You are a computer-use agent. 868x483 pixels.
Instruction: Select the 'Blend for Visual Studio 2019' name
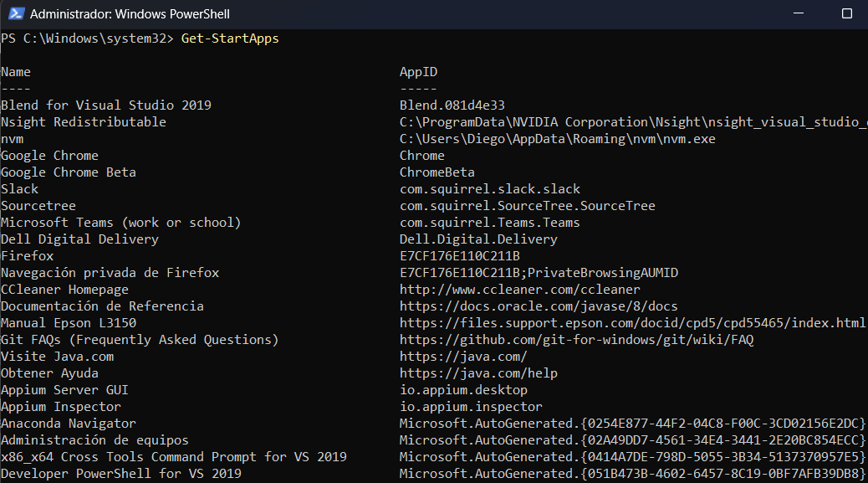[106, 105]
